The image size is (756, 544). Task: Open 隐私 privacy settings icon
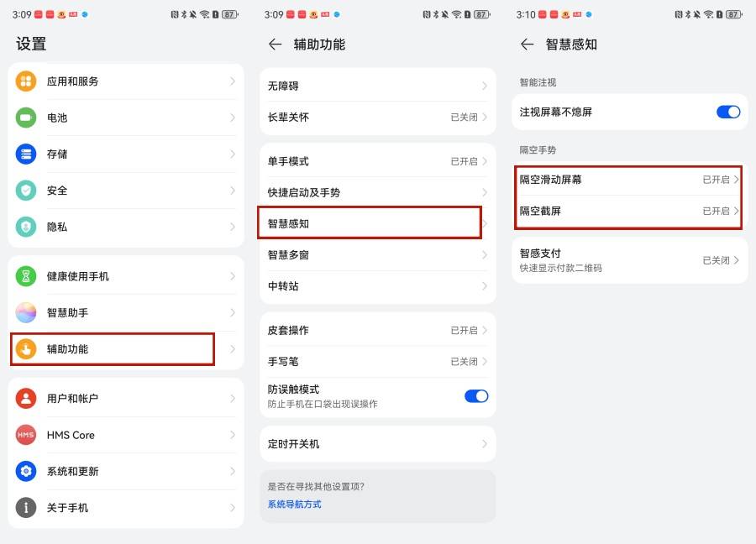click(25, 227)
